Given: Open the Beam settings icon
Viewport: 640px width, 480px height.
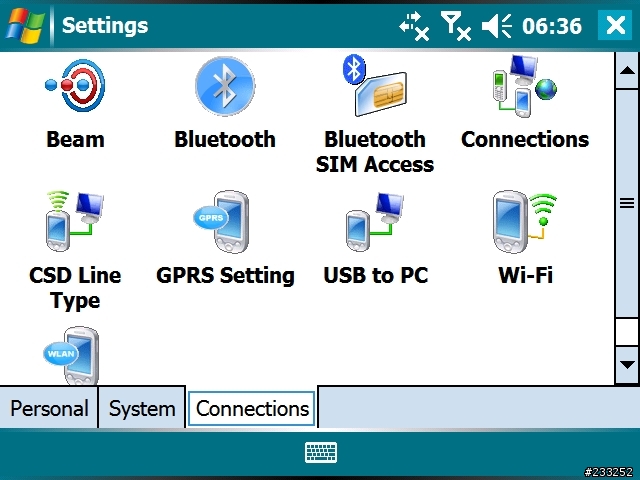Looking at the screenshot, I should click(x=75, y=86).
